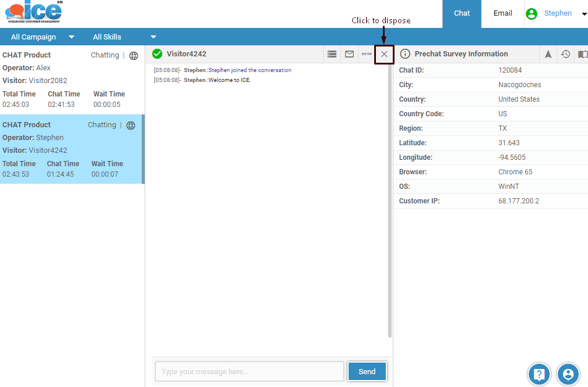Click the navigation arrow icon in survey panel
The image size is (588, 387).
coord(548,54)
